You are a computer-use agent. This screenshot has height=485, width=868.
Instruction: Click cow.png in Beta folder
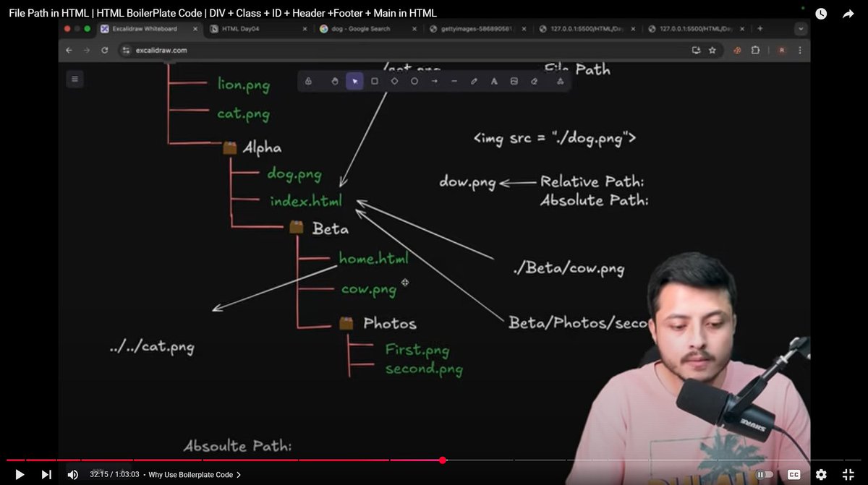[x=369, y=289]
